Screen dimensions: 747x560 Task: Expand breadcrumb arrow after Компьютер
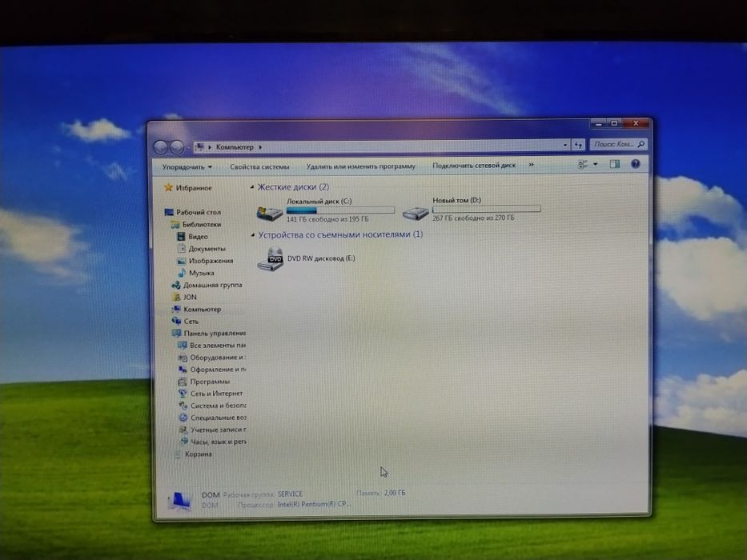point(260,147)
